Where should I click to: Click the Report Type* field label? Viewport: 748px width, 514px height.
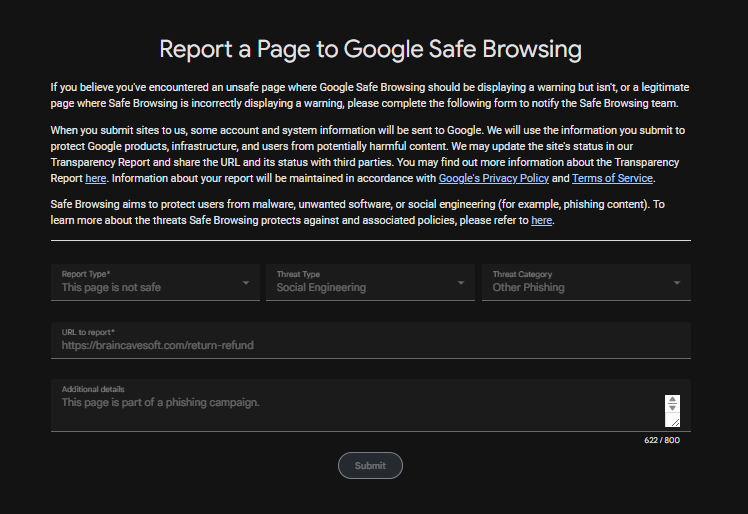click(x=86, y=274)
